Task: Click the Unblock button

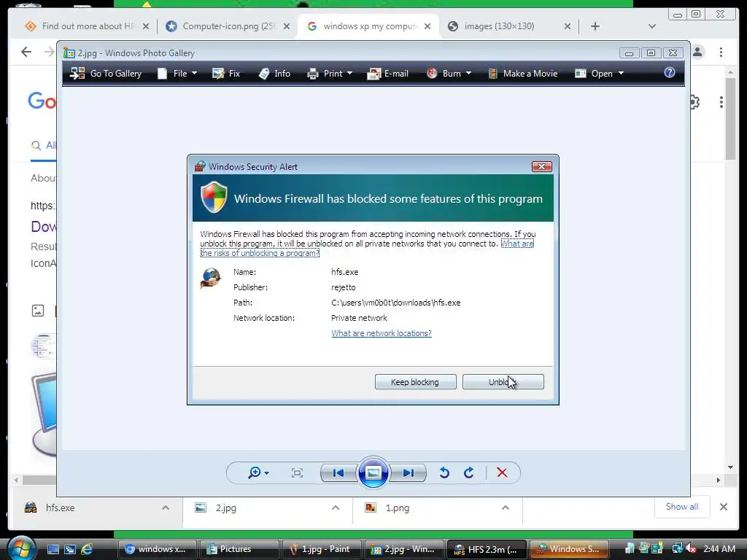Action: (503, 382)
